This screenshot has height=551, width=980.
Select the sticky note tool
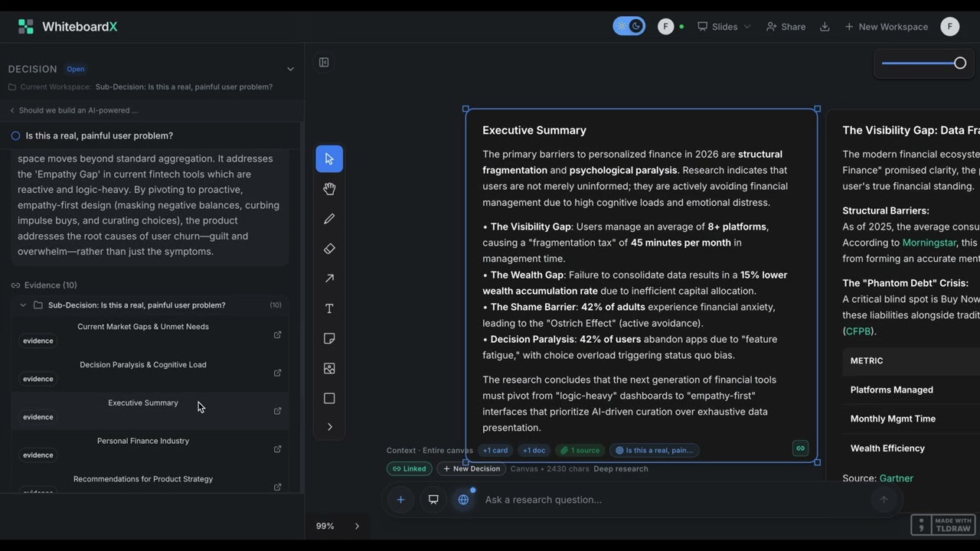[x=329, y=338]
